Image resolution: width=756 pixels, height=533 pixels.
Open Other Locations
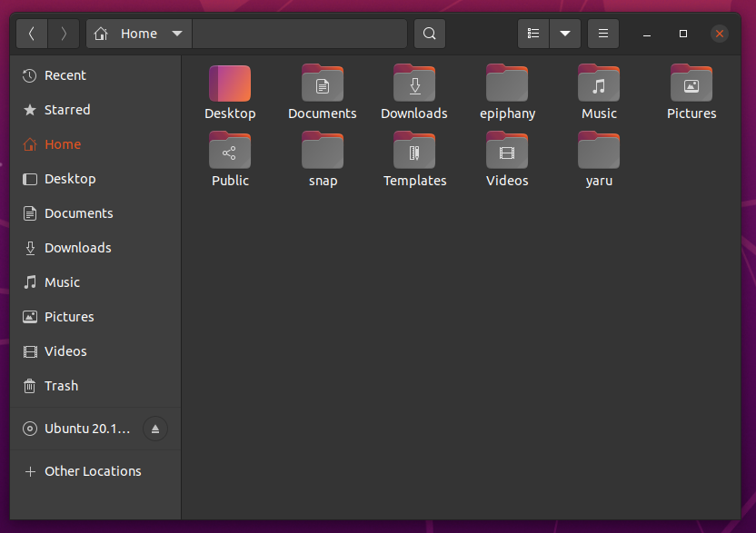(95, 471)
